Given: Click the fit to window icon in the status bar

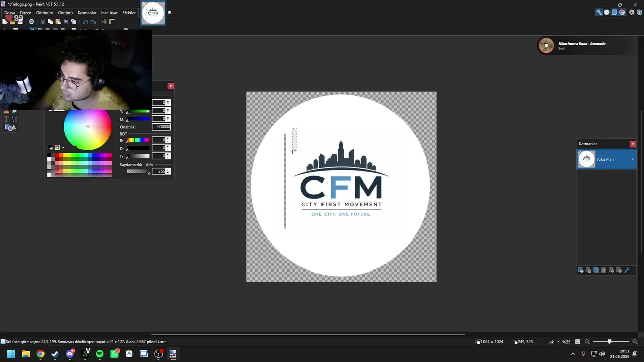Looking at the screenshot, I should (x=578, y=342).
